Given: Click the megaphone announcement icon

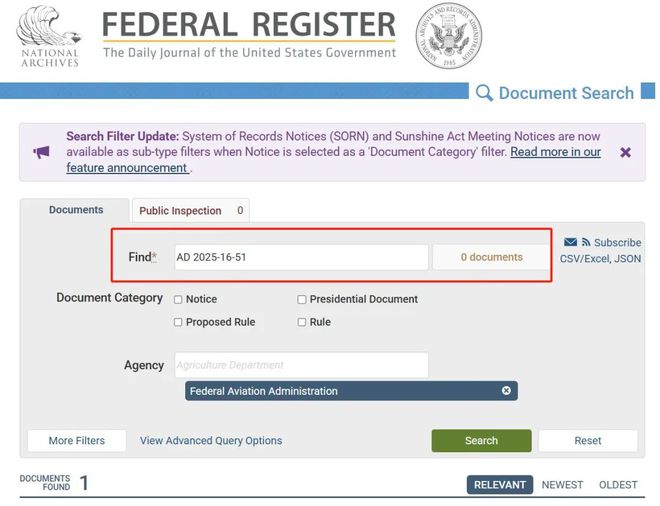Looking at the screenshot, I should point(41,152).
